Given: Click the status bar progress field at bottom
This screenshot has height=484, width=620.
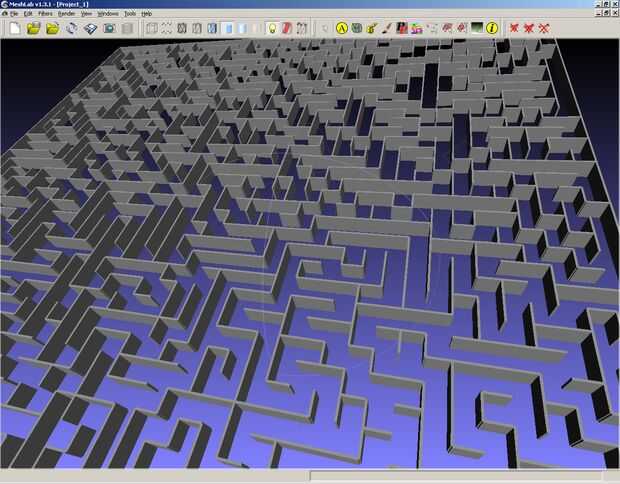Looking at the screenshot, I should [x=456, y=476].
